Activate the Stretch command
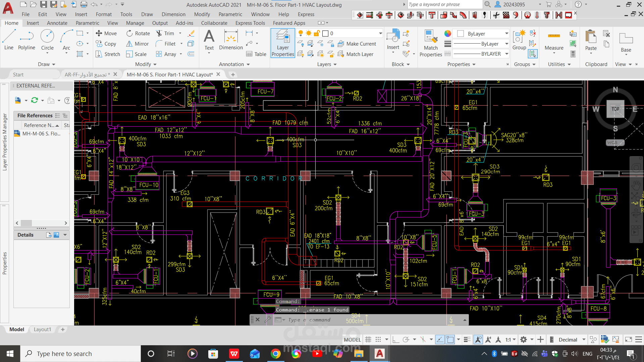 pos(108,54)
